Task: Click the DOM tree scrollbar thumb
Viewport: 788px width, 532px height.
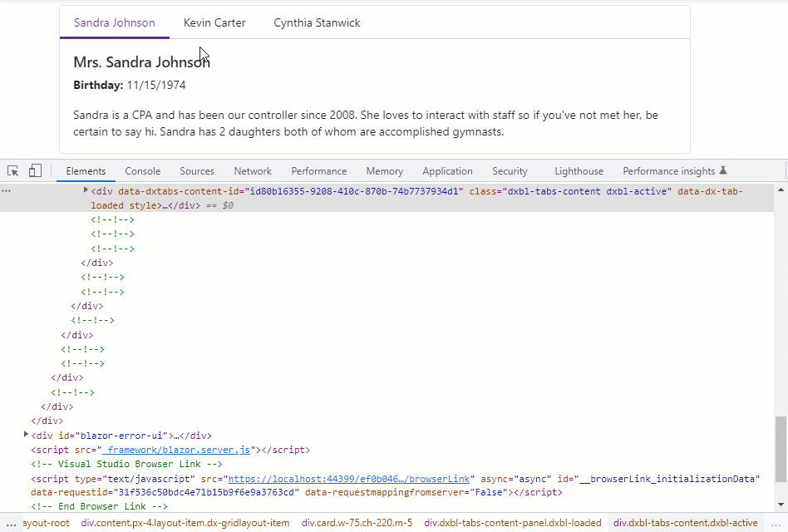Action: point(781,449)
